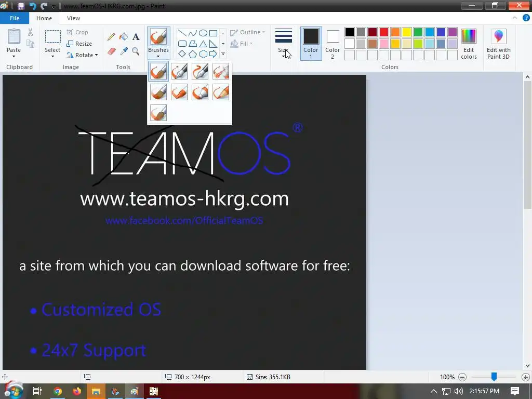Choose the Hexagon shape
The image size is (532, 399).
coord(203,54)
